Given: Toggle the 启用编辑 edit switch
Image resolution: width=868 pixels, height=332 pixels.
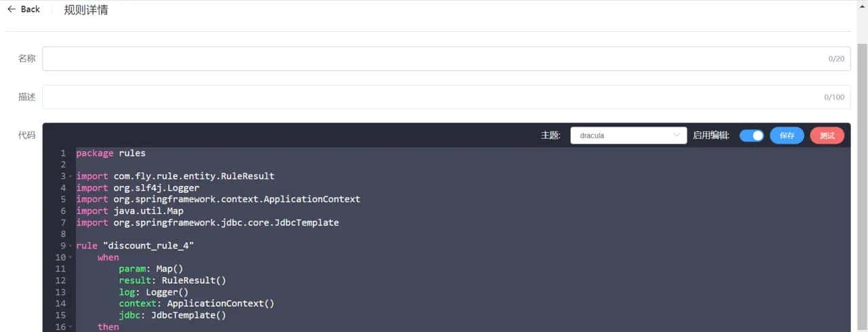Looking at the screenshot, I should 751,136.
